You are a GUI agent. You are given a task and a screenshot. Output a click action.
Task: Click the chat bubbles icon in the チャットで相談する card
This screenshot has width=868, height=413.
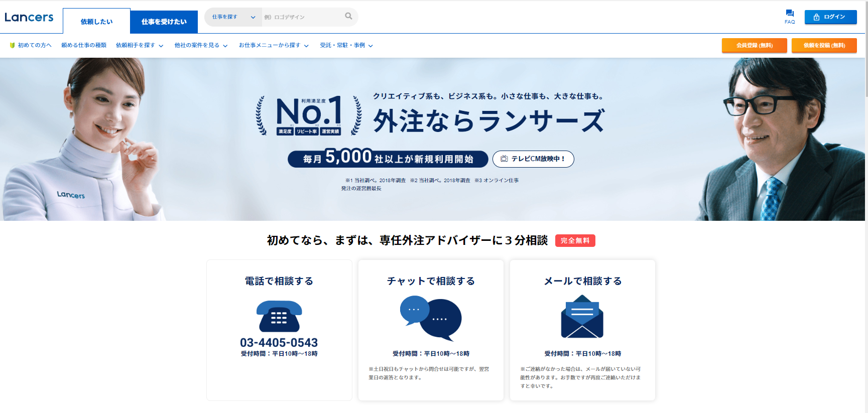(x=431, y=318)
